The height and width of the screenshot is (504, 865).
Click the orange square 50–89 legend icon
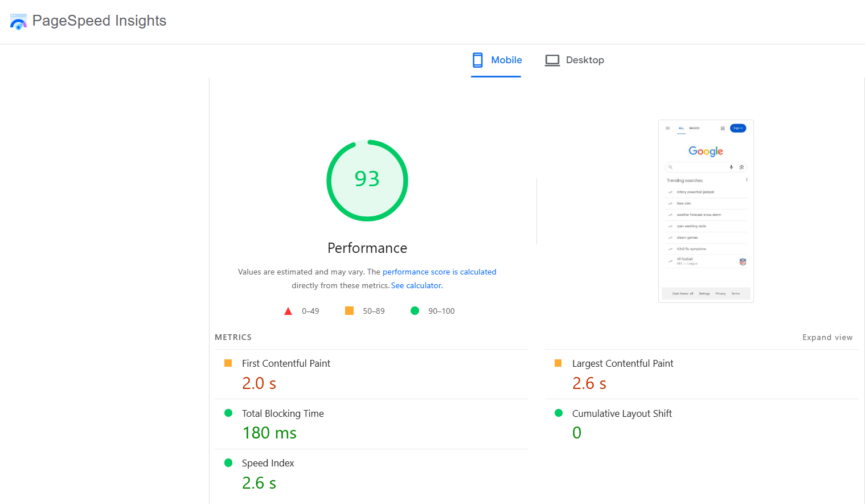349,310
